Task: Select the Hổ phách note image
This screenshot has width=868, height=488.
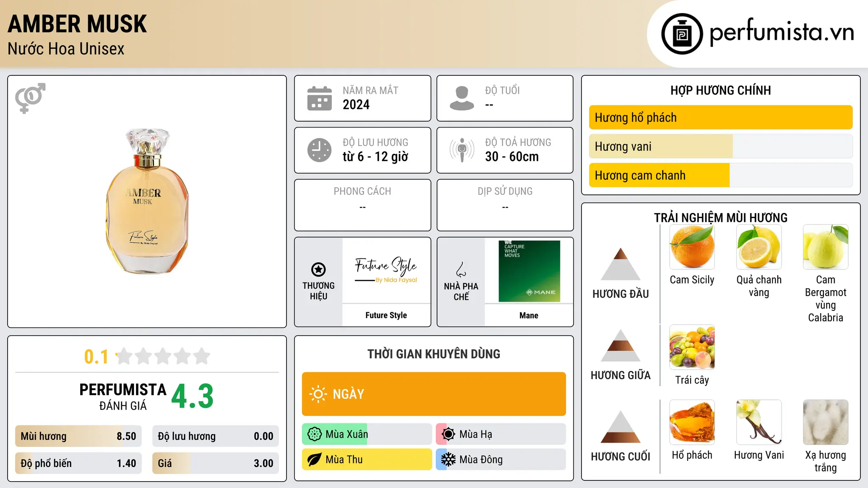Action: pos(692,422)
